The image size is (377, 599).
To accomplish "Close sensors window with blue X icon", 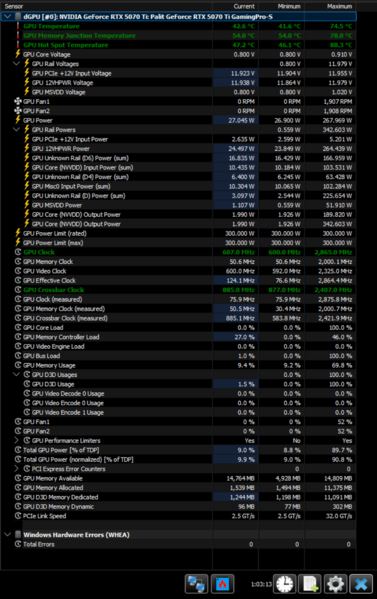I will [361, 584].
